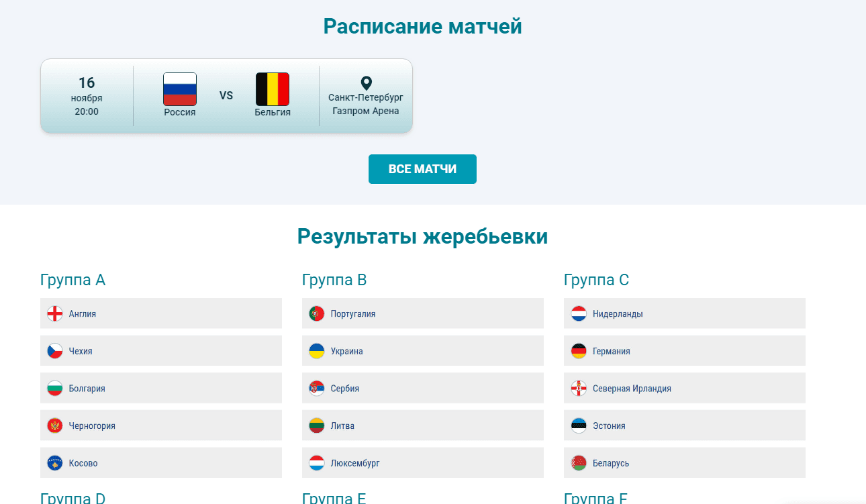
Task: Click the Belarus flag icon
Action: pyautogui.click(x=578, y=462)
